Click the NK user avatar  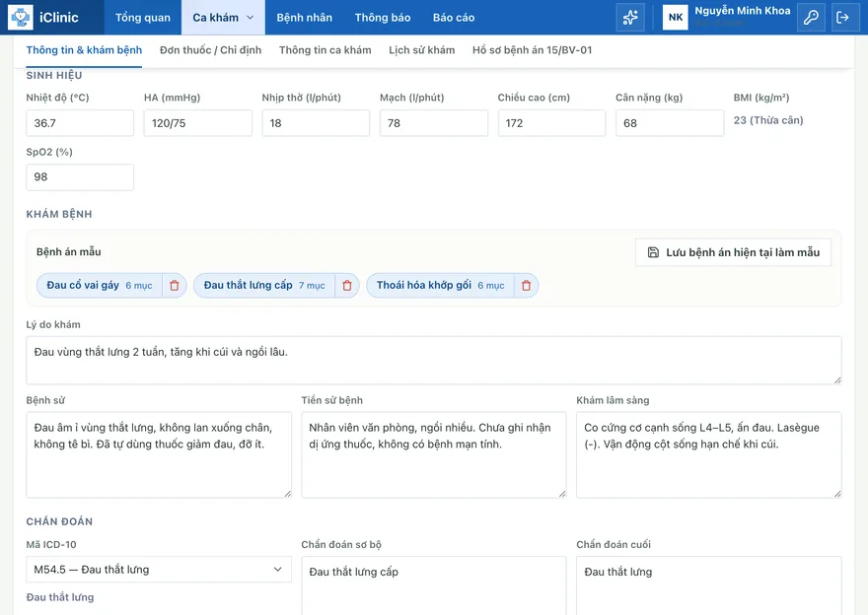click(x=676, y=17)
